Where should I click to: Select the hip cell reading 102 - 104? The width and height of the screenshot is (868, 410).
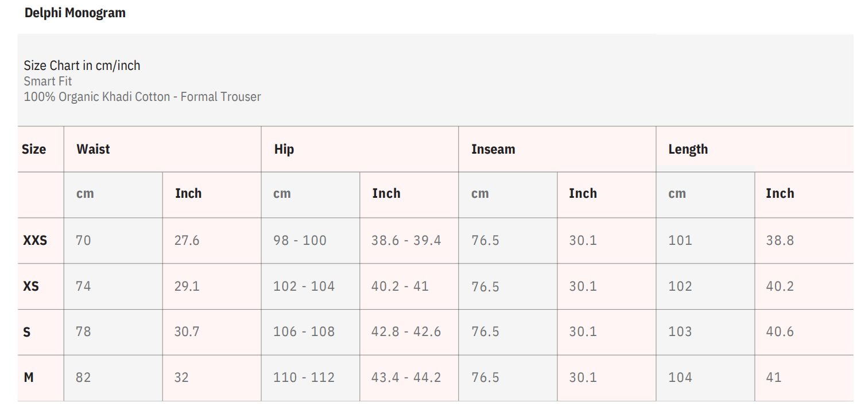coord(304,286)
